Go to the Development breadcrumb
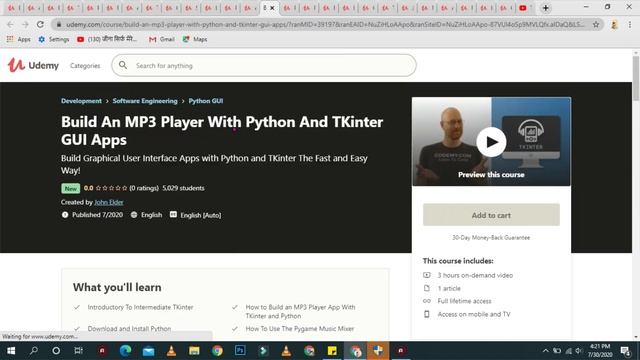 [81, 101]
